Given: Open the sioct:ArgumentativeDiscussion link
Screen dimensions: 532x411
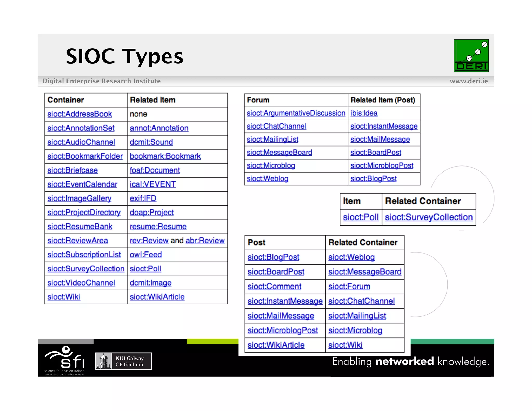Looking at the screenshot, I should point(296,113).
